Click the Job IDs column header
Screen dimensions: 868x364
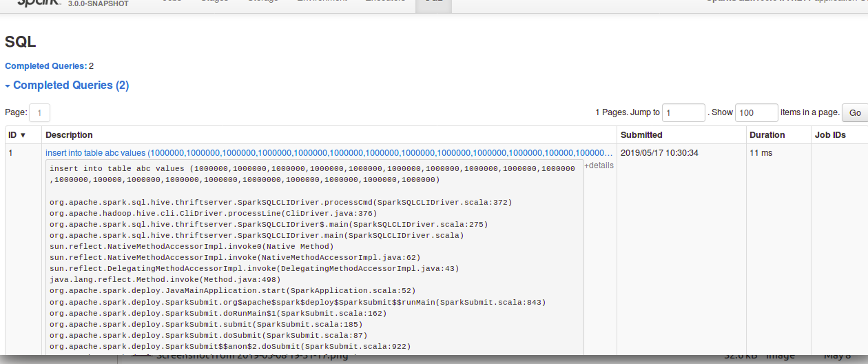pos(830,135)
